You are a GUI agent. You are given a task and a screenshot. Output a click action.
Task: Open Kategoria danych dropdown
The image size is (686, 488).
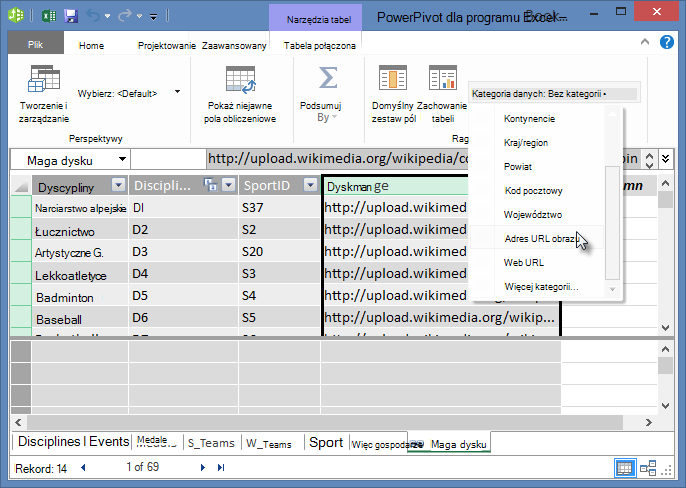pyautogui.click(x=554, y=93)
